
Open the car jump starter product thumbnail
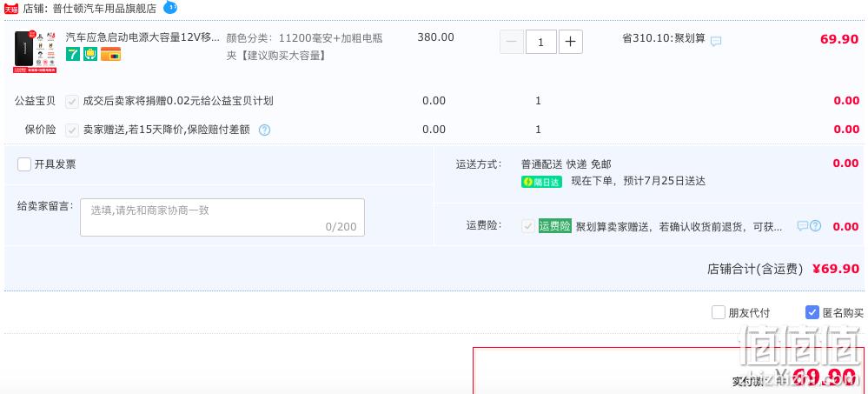pos(36,51)
